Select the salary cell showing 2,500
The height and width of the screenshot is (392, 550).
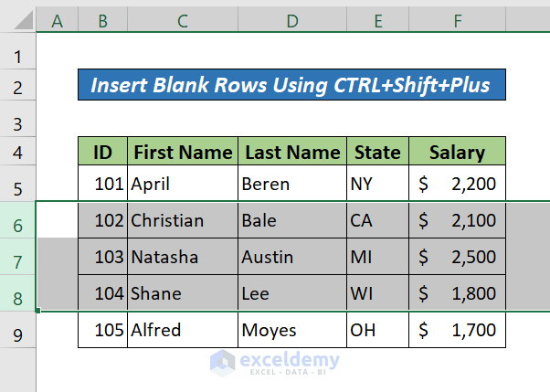pyautogui.click(x=457, y=257)
